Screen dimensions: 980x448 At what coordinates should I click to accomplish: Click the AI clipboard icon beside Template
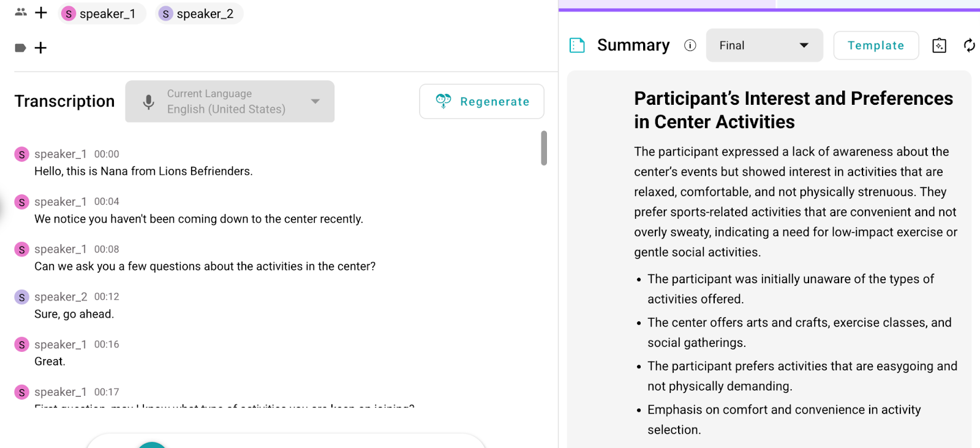pos(939,45)
